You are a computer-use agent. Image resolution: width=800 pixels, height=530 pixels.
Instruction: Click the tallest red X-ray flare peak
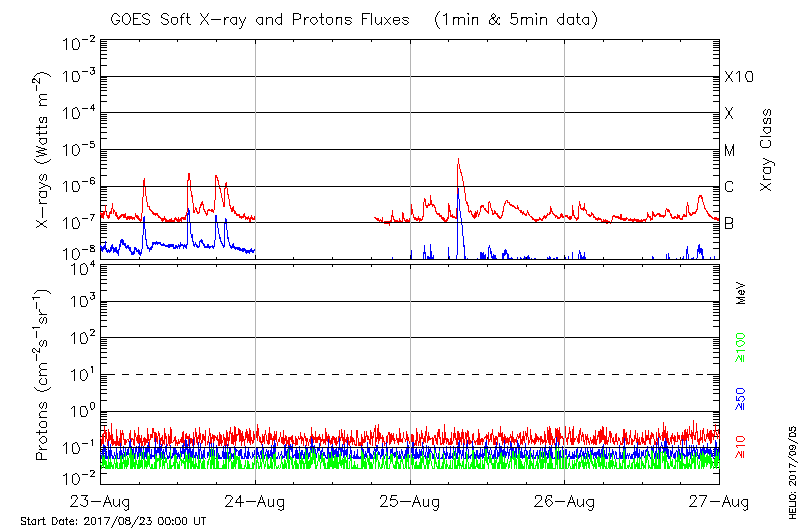tap(458, 160)
